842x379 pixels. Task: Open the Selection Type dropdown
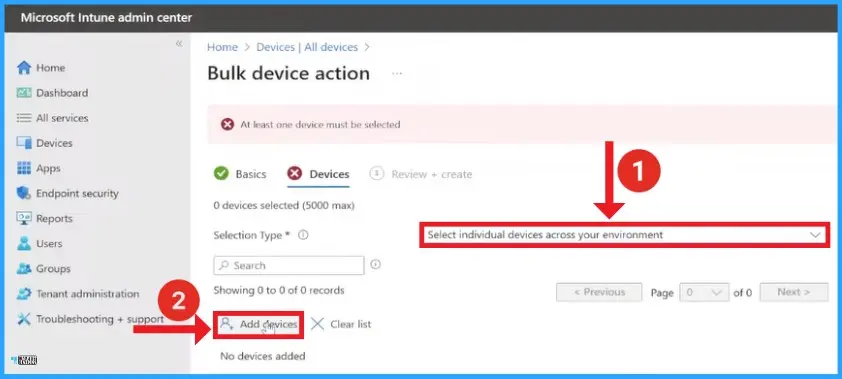click(x=624, y=235)
